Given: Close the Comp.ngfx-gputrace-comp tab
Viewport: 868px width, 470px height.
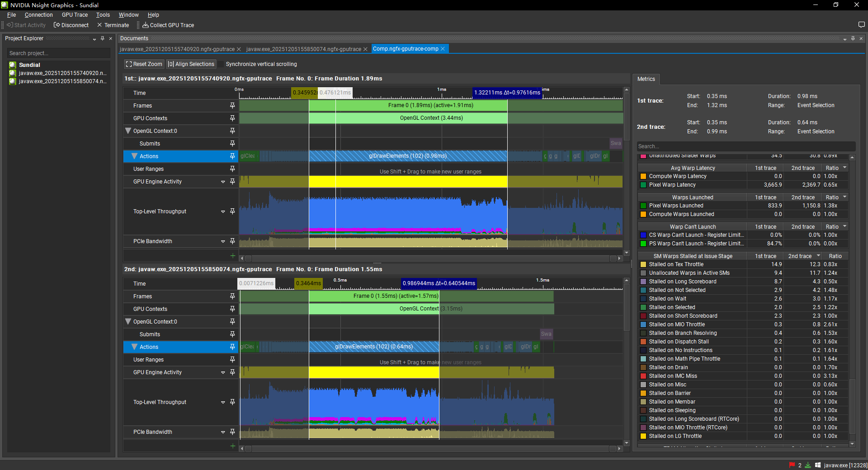Looking at the screenshot, I should click(443, 49).
